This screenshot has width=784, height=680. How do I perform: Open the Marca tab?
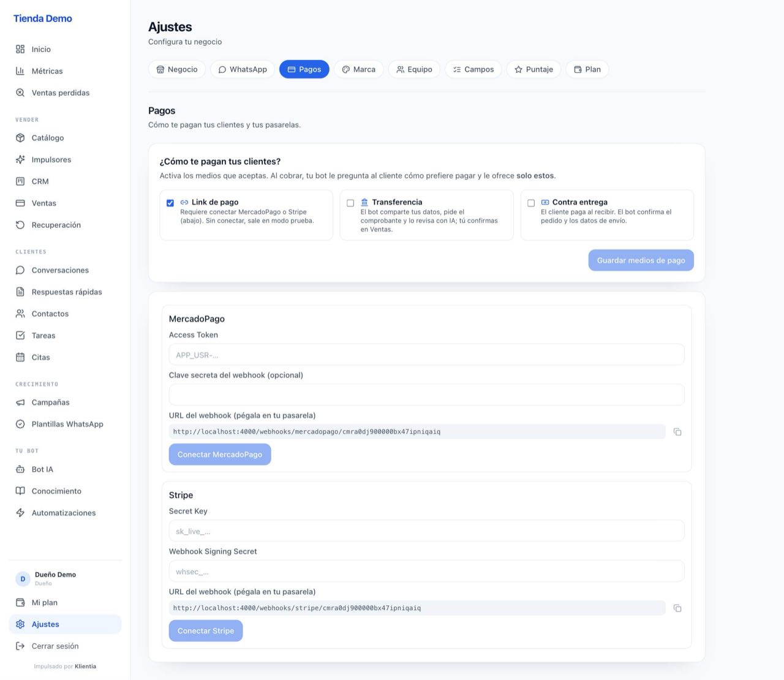(x=358, y=69)
